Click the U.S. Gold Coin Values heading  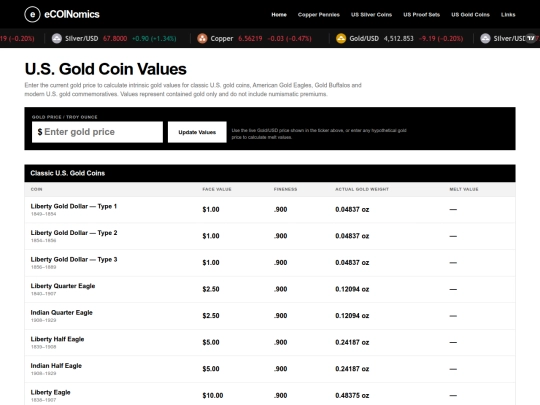pos(106,69)
